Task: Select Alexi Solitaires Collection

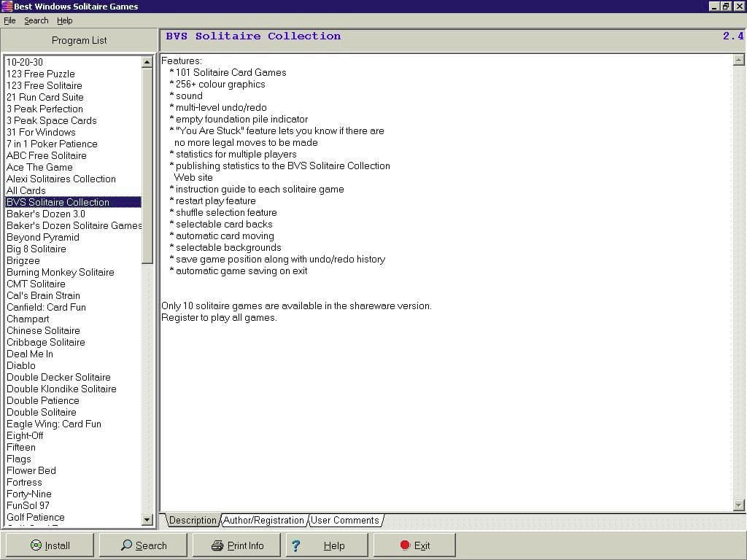Action: (73, 179)
